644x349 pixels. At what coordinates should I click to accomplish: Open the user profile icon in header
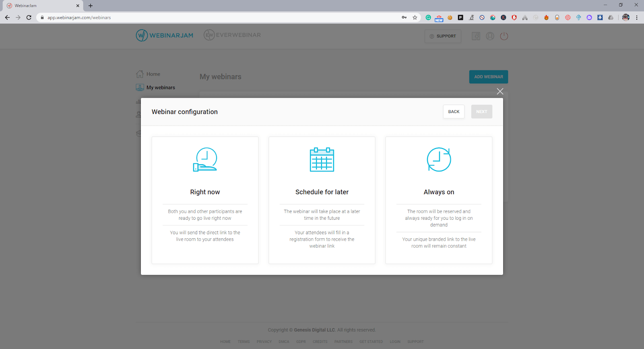490,36
